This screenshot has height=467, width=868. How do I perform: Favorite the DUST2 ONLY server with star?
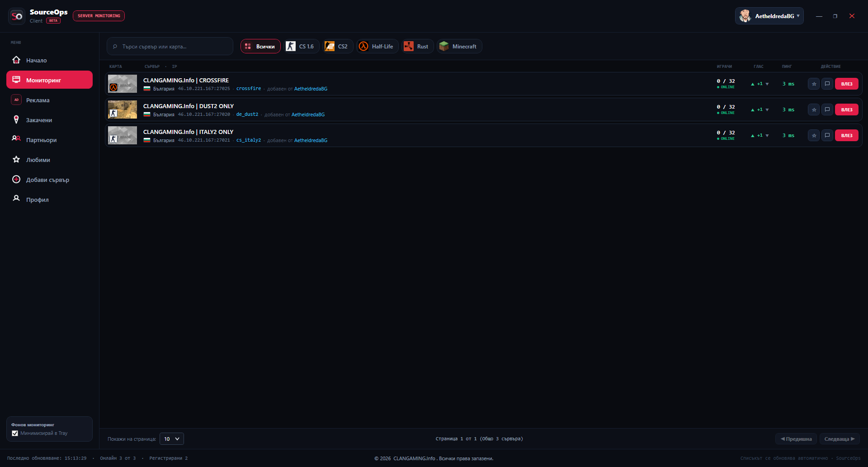[x=814, y=110]
